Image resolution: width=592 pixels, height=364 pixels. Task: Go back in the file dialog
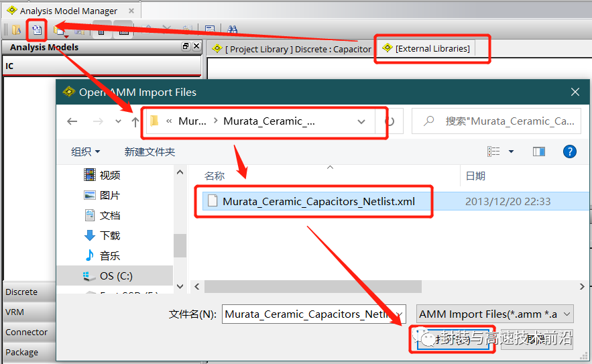[x=72, y=121]
